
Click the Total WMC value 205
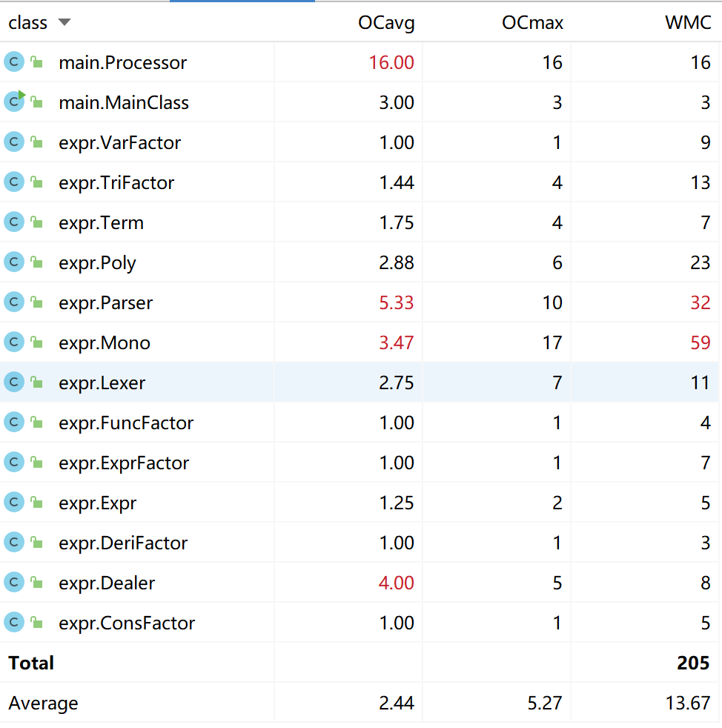pyautogui.click(x=693, y=663)
